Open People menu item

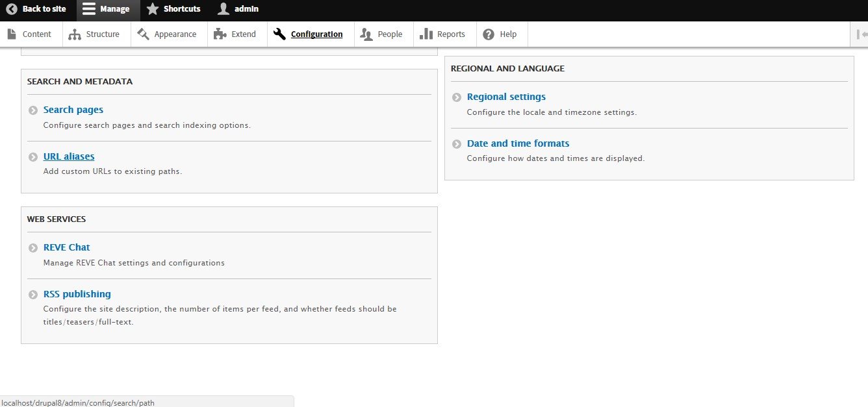383,34
